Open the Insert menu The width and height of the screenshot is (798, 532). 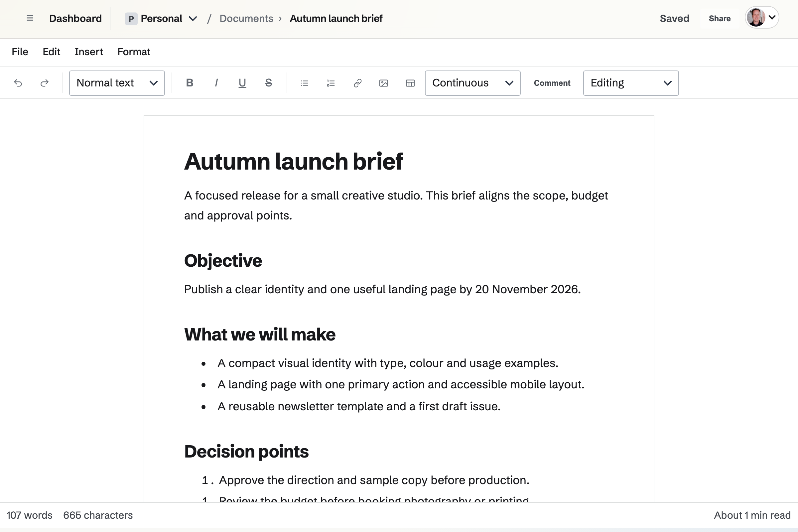click(x=89, y=52)
